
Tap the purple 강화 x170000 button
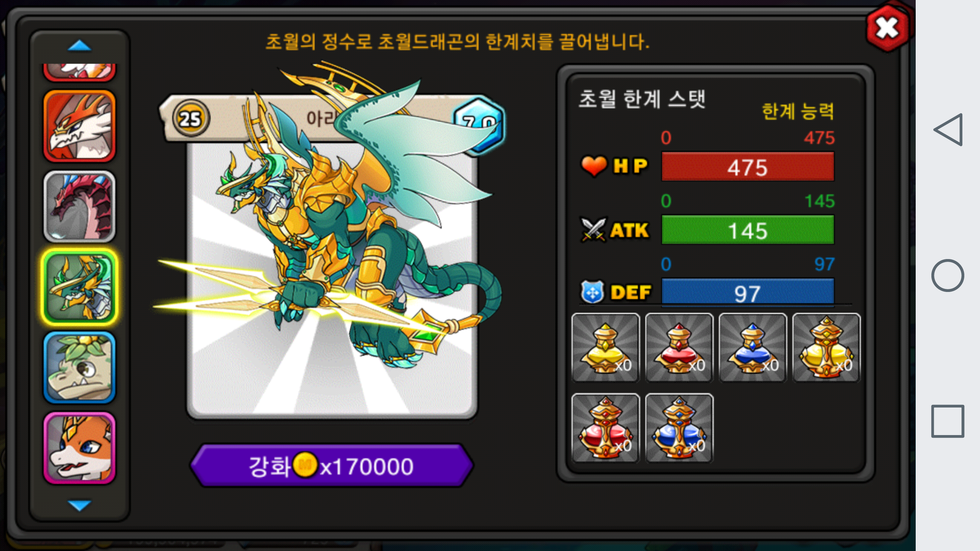click(332, 466)
